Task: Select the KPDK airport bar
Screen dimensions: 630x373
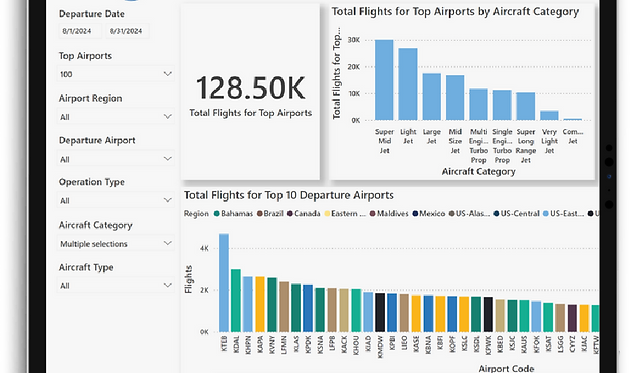Action: (308, 309)
